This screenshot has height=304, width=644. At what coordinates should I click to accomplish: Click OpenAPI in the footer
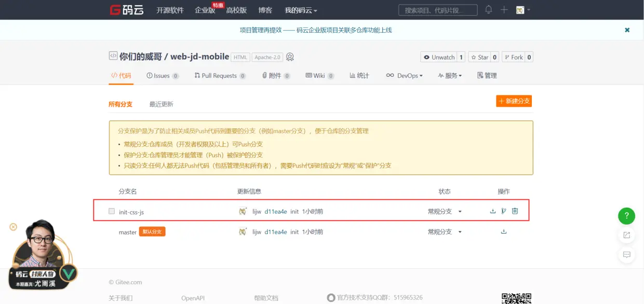(193, 298)
